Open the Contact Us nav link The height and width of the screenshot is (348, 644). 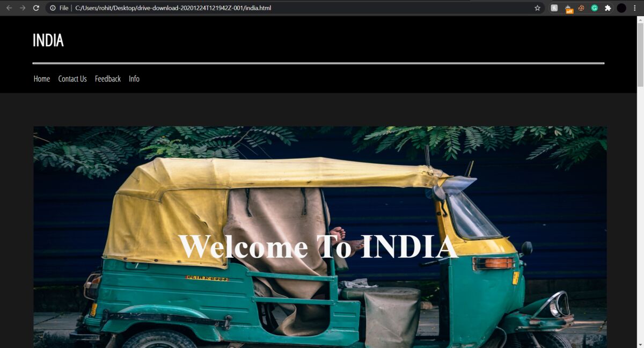72,79
